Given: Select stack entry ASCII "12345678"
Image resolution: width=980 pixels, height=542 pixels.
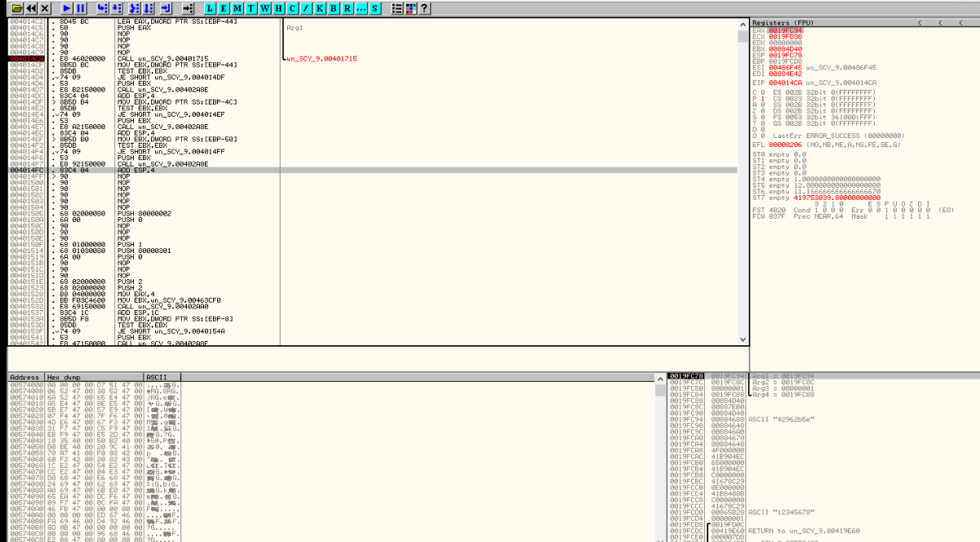Looking at the screenshot, I should (781, 512).
